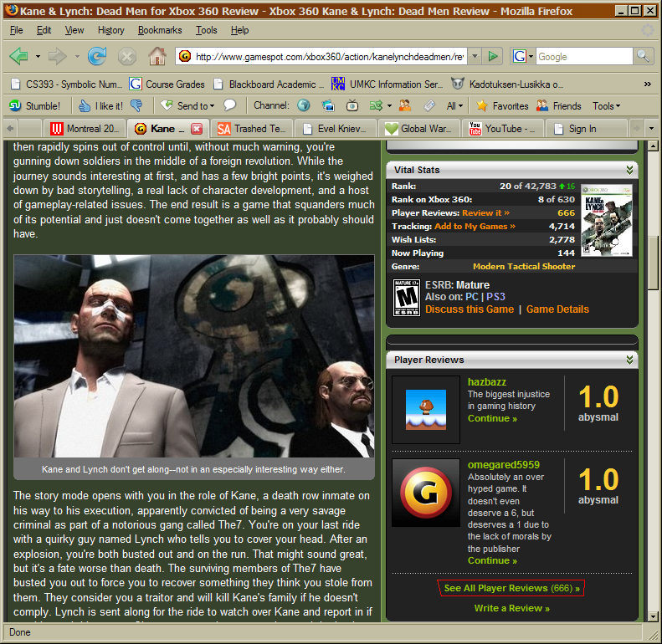Click the Kane & Lynch box art thumbnail
The height and width of the screenshot is (644, 662).
(x=606, y=221)
